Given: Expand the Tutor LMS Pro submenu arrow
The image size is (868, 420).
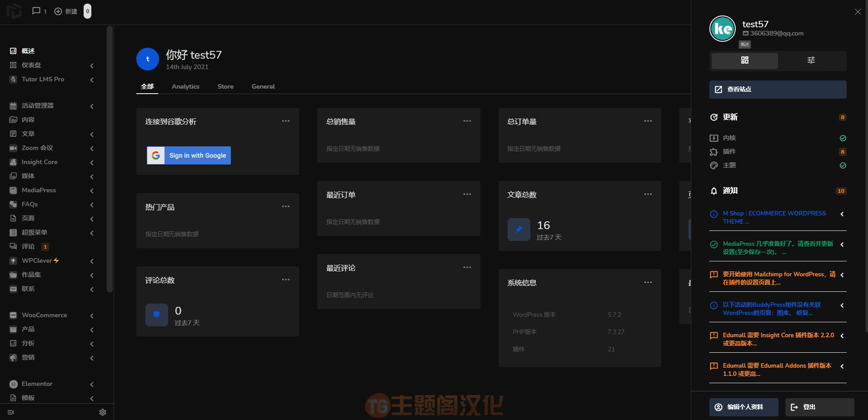Looking at the screenshot, I should tap(92, 80).
